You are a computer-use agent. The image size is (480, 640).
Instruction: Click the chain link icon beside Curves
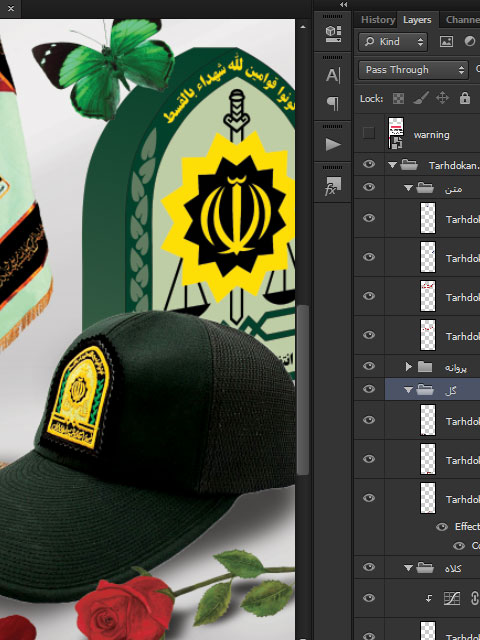point(474,598)
